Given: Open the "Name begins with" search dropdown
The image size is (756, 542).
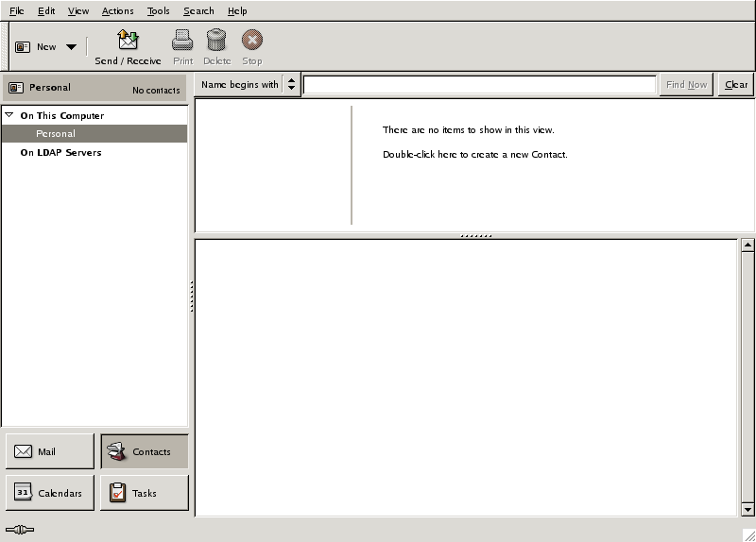Looking at the screenshot, I should [x=249, y=85].
